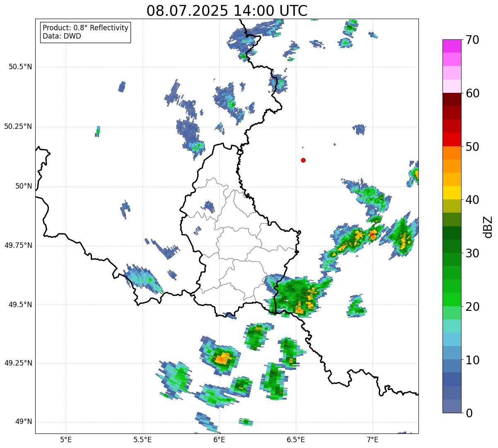Viewport: 498px width, 448px height.
Task: Click the Product: 0.8° Reflectivity label
Action: click(x=86, y=28)
